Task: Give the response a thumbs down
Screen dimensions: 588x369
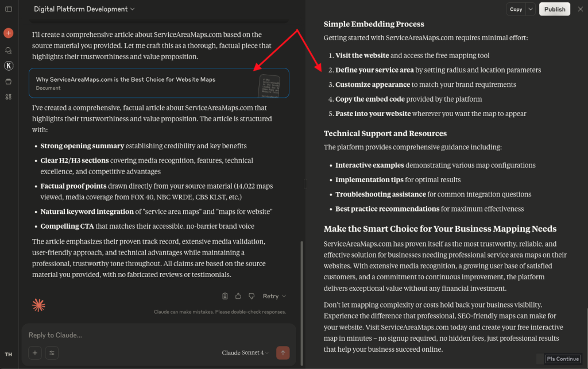Action: point(252,296)
